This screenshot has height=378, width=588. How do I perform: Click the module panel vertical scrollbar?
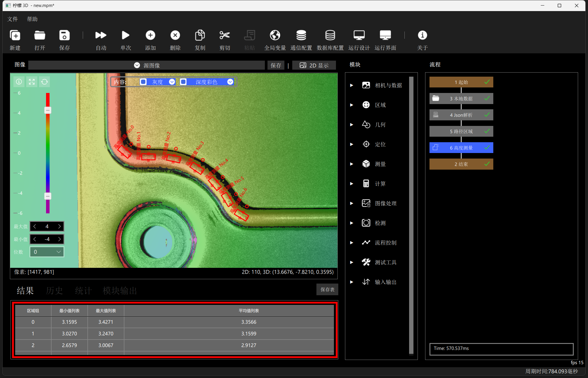click(x=411, y=215)
